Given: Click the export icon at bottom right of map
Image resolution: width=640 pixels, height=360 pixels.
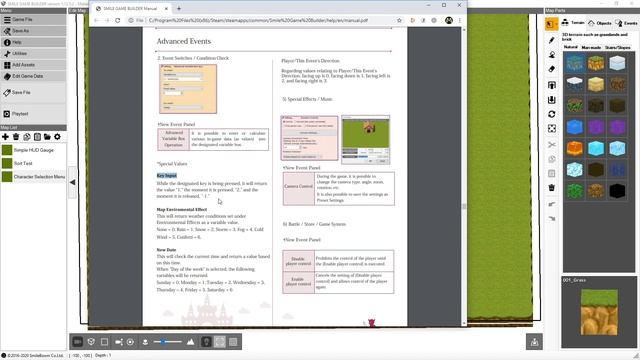Looking at the screenshot, I should pyautogui.click(x=534, y=342).
